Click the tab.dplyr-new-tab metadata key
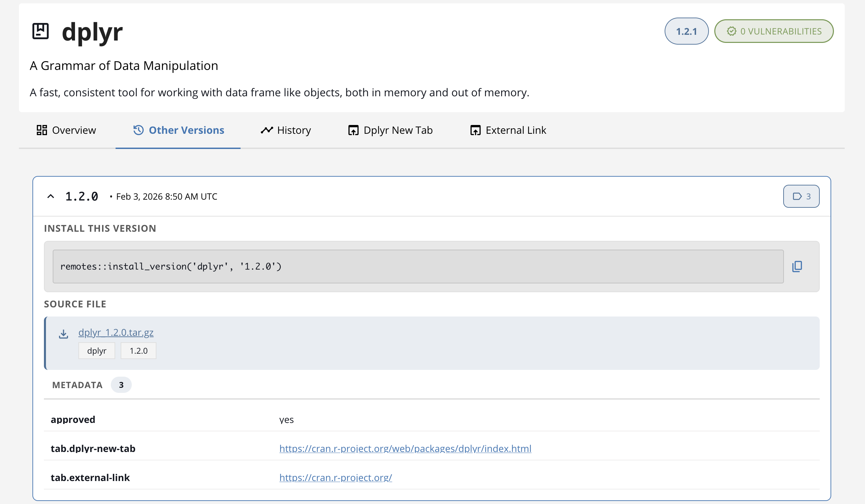Screen dimensions: 865x504 93,448
